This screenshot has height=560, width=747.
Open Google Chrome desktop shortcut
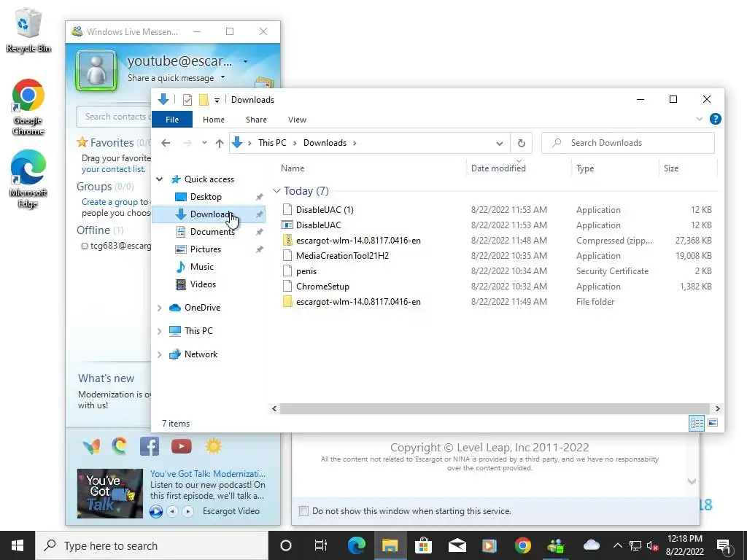click(28, 108)
